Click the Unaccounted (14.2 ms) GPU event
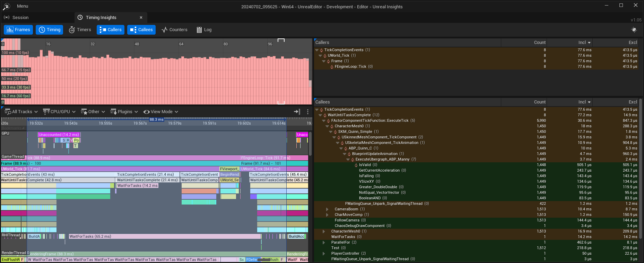Screen dimensions: 644x263 [x=59, y=135]
